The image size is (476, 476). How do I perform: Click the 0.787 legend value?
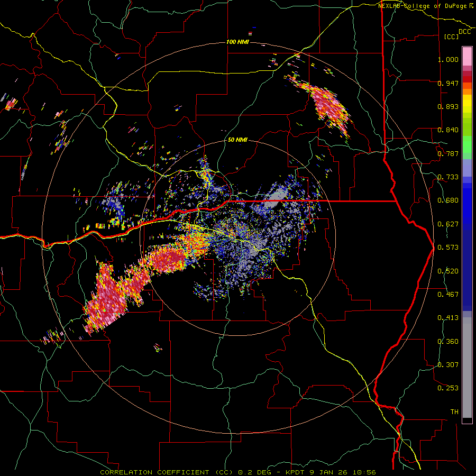click(448, 153)
